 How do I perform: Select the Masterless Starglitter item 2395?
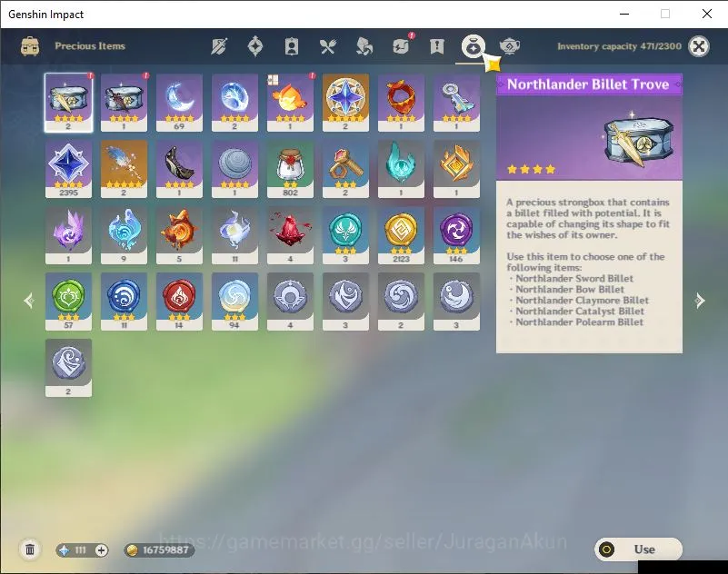[x=68, y=169]
